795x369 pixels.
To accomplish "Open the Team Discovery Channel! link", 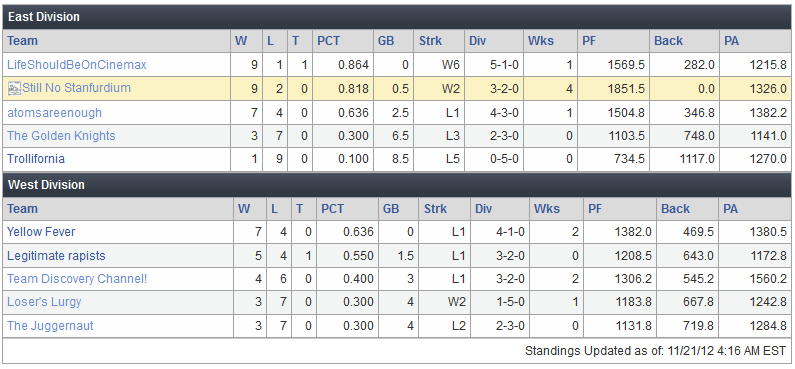I will (x=77, y=278).
